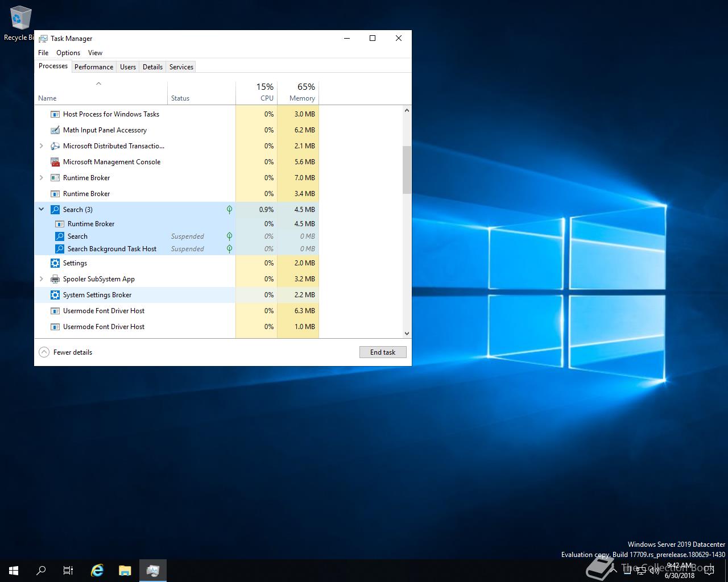Click the process list scrollbar thumb
The width and height of the screenshot is (728, 582).
click(x=407, y=170)
